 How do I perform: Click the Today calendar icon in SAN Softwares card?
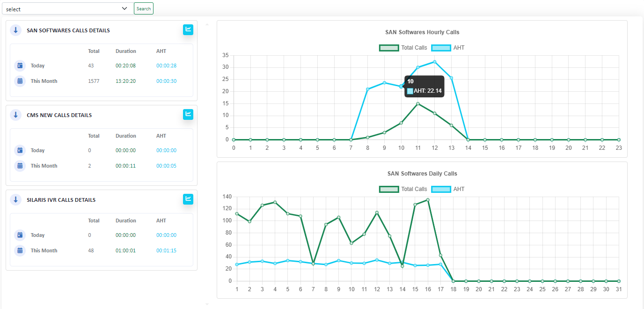19,66
